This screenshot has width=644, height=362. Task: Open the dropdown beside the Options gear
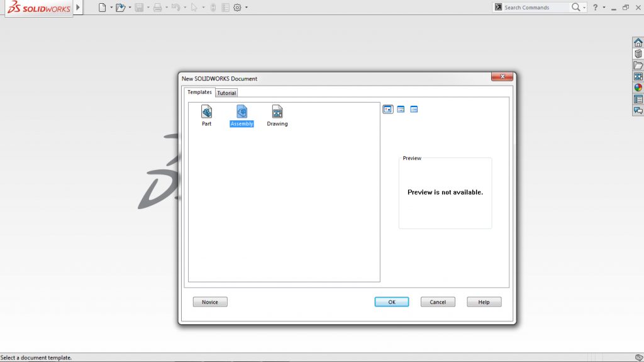tap(247, 8)
